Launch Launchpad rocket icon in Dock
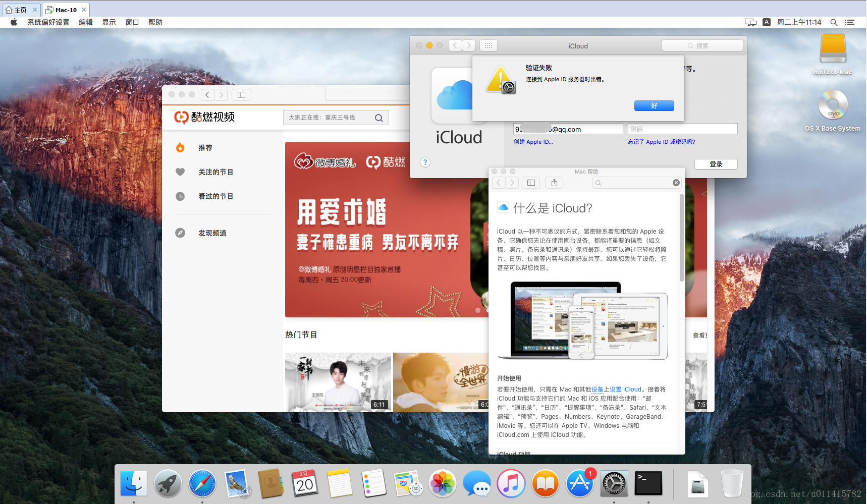Image resolution: width=867 pixels, height=504 pixels. 168,483
